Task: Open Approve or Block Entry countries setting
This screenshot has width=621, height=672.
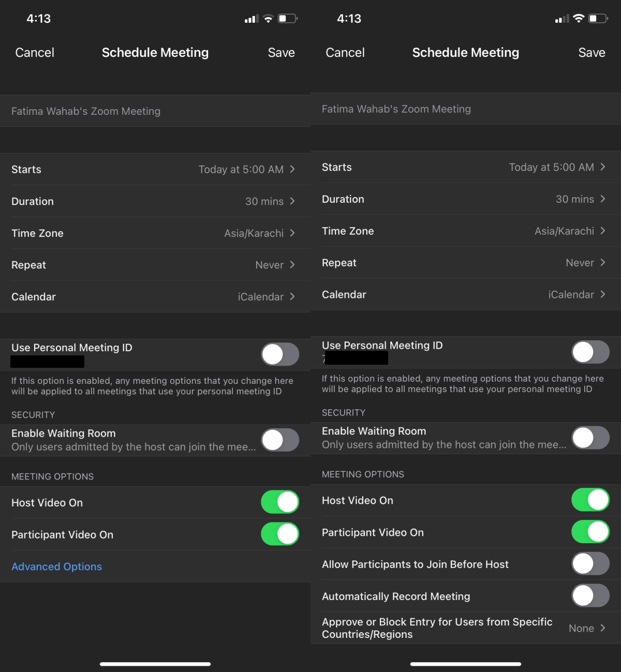Action: 466,628
